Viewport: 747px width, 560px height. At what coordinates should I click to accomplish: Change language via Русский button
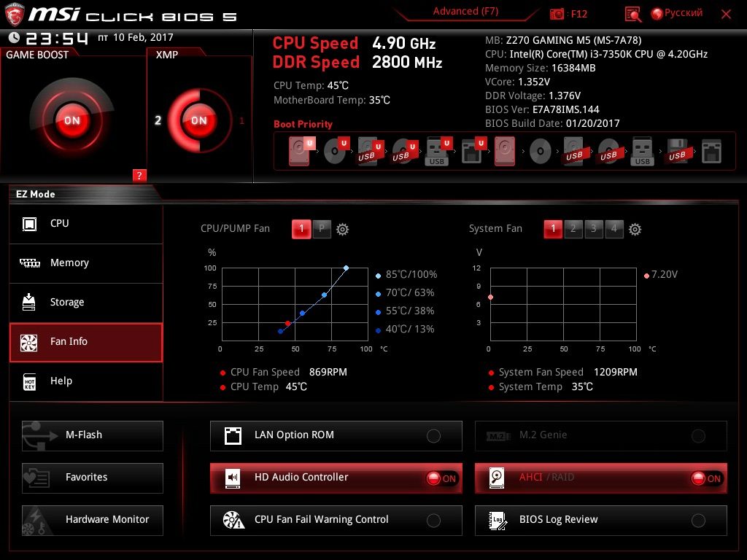(677, 13)
